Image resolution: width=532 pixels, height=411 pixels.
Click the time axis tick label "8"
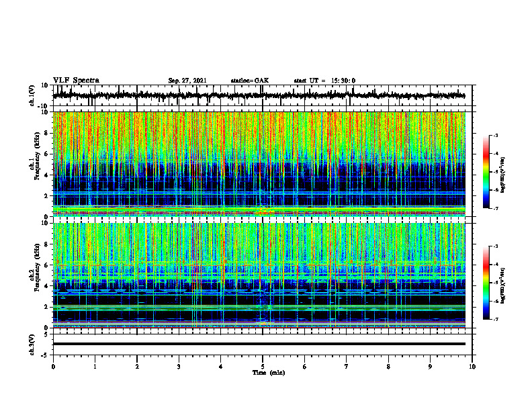(388, 367)
